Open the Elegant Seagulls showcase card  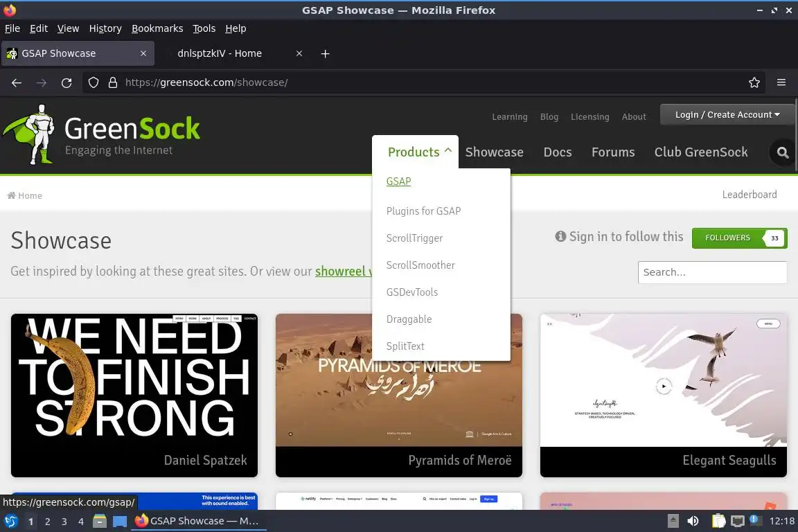click(663, 395)
